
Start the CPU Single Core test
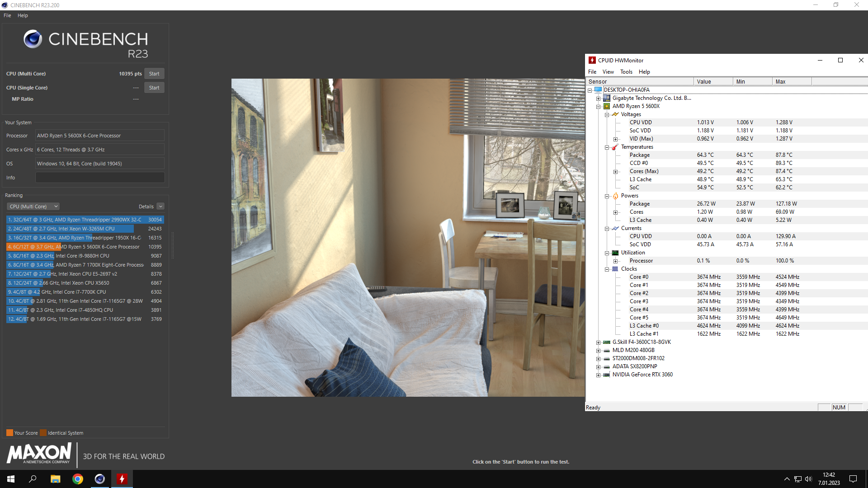click(x=154, y=88)
